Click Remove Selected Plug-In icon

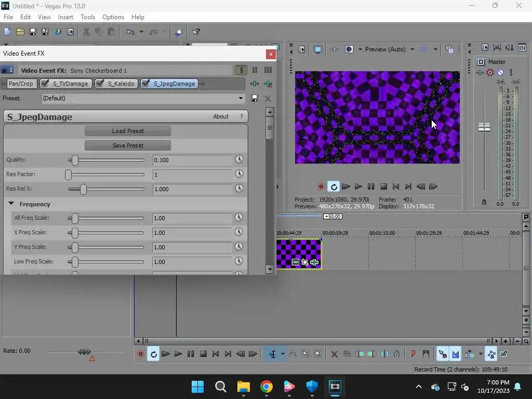coord(268,84)
